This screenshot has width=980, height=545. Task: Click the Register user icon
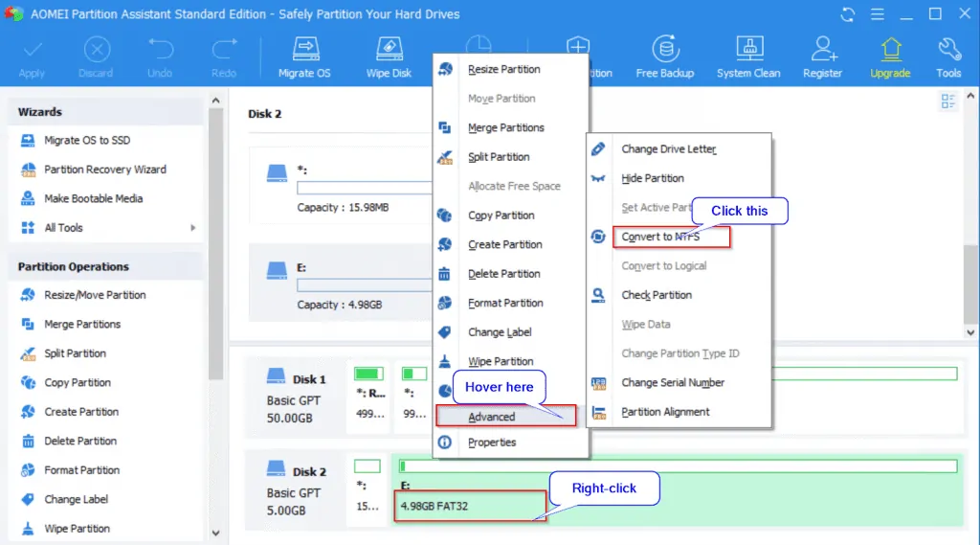pos(821,50)
